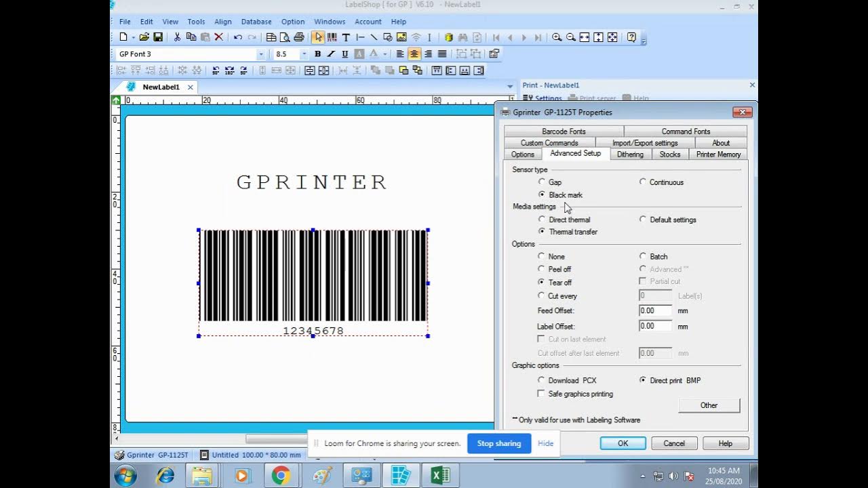Open the Align menu
Viewport: 868px width, 488px height.
(222, 22)
